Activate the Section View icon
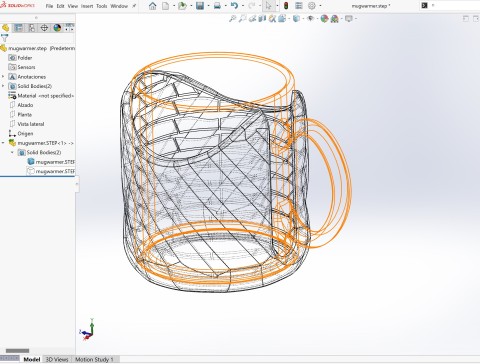The height and width of the screenshot is (364, 480). (262, 19)
